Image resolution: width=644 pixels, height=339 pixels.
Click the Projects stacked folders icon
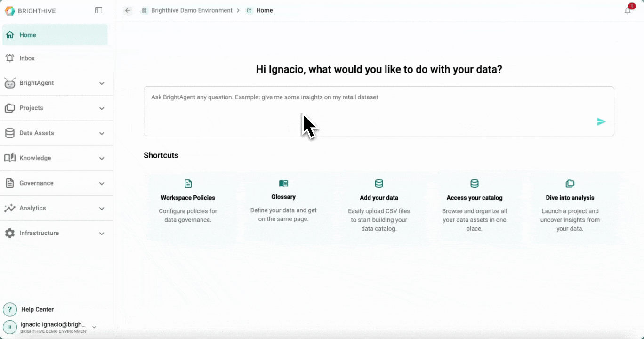click(10, 108)
